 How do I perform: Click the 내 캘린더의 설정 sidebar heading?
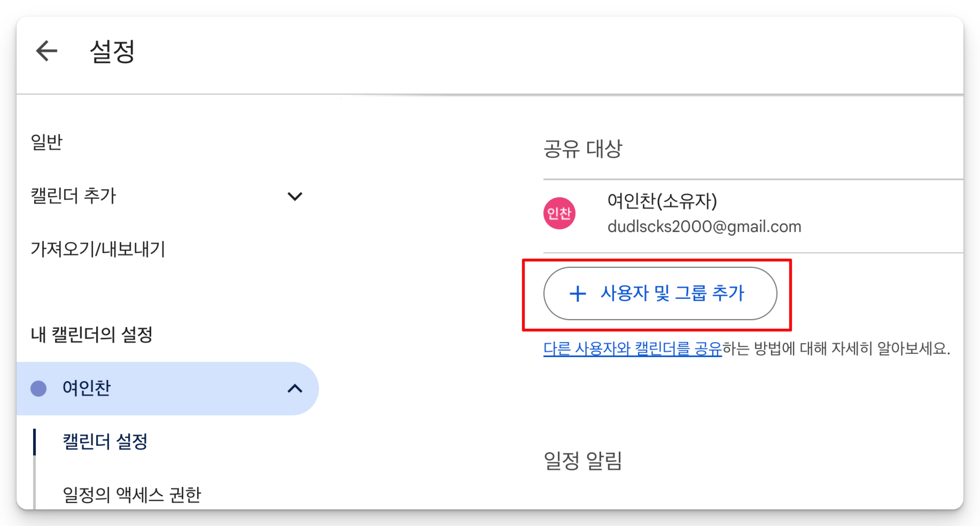point(91,335)
